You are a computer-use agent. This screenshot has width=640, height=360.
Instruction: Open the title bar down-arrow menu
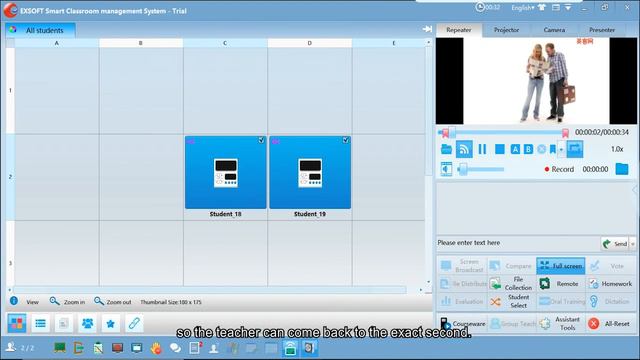[568, 7]
